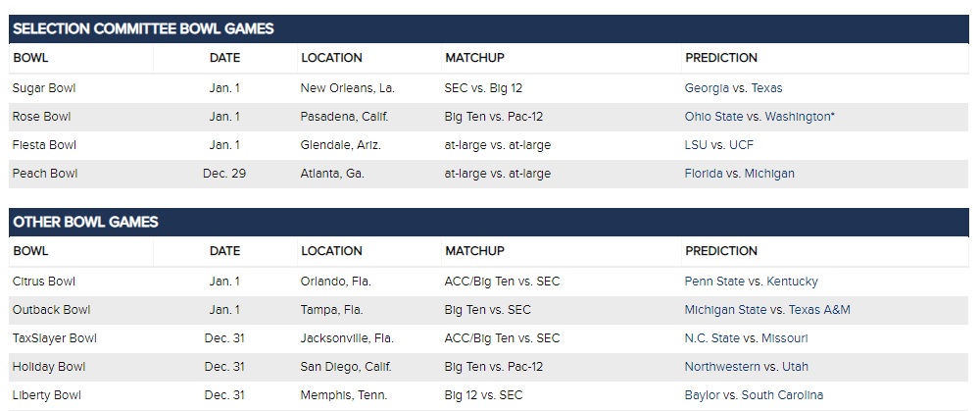
Task: Click the UCF team link
Action: (x=741, y=145)
